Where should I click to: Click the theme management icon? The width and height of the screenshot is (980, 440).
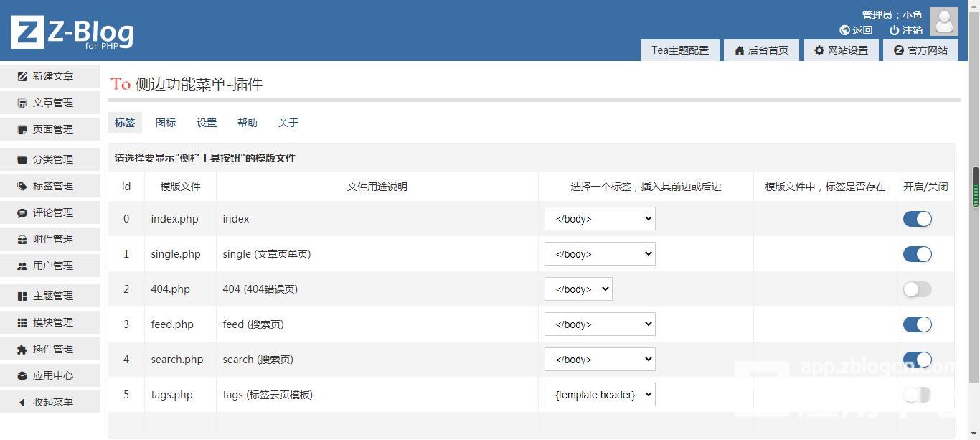[22, 296]
